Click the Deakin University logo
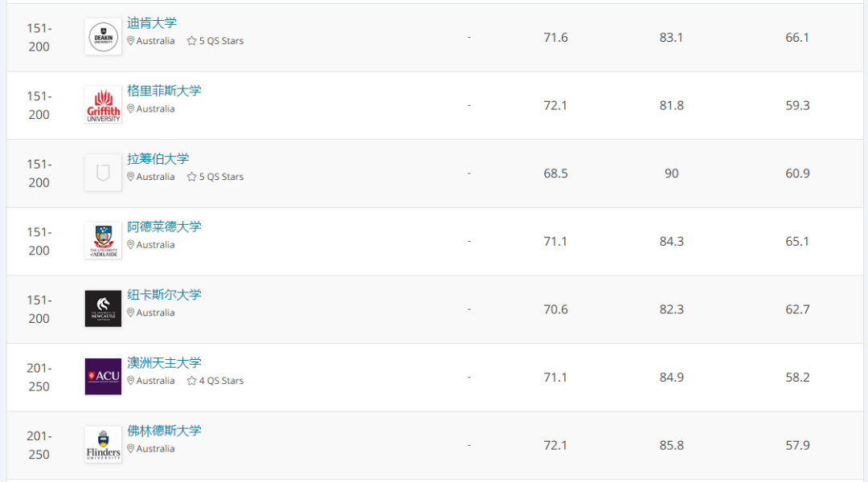The height and width of the screenshot is (482, 868). coord(103,37)
